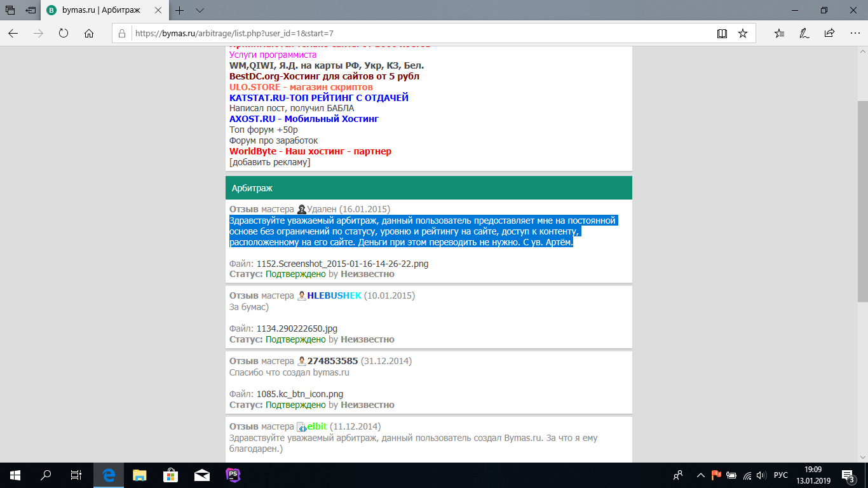This screenshot has height=488, width=868.
Task: Click the Share page icon
Action: click(829, 34)
